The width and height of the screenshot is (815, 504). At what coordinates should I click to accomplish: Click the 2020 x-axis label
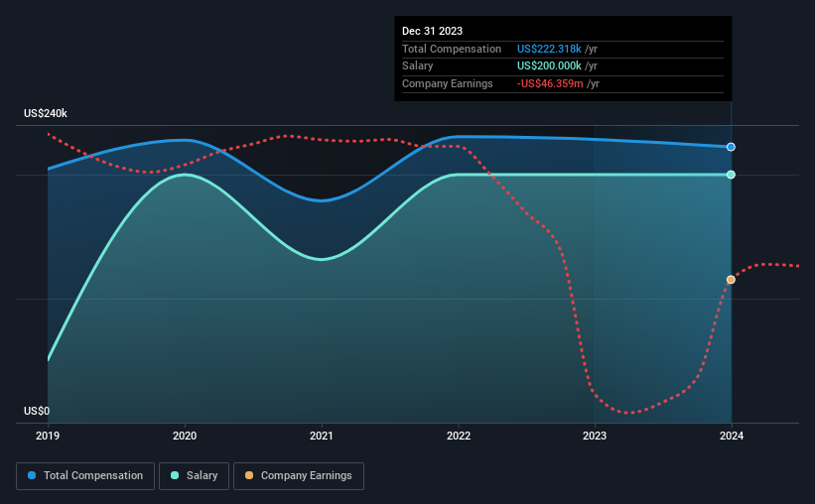185,436
